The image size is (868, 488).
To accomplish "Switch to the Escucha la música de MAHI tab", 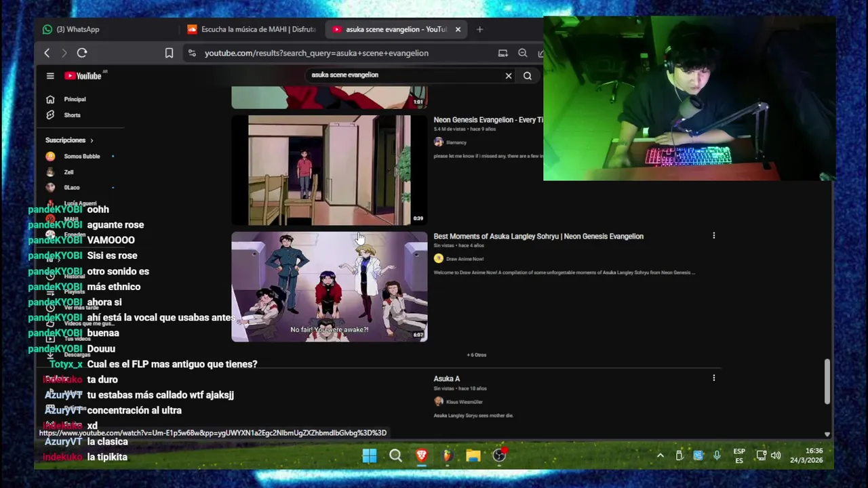I will click(251, 29).
